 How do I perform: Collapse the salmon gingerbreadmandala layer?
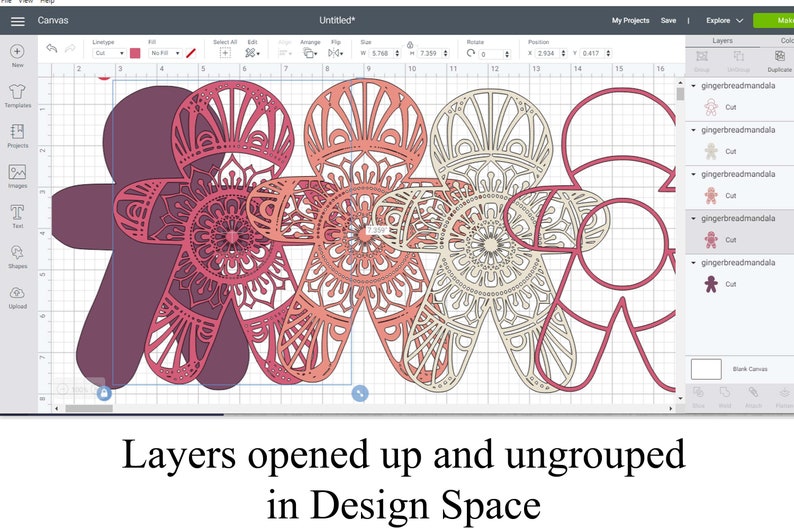coord(694,174)
